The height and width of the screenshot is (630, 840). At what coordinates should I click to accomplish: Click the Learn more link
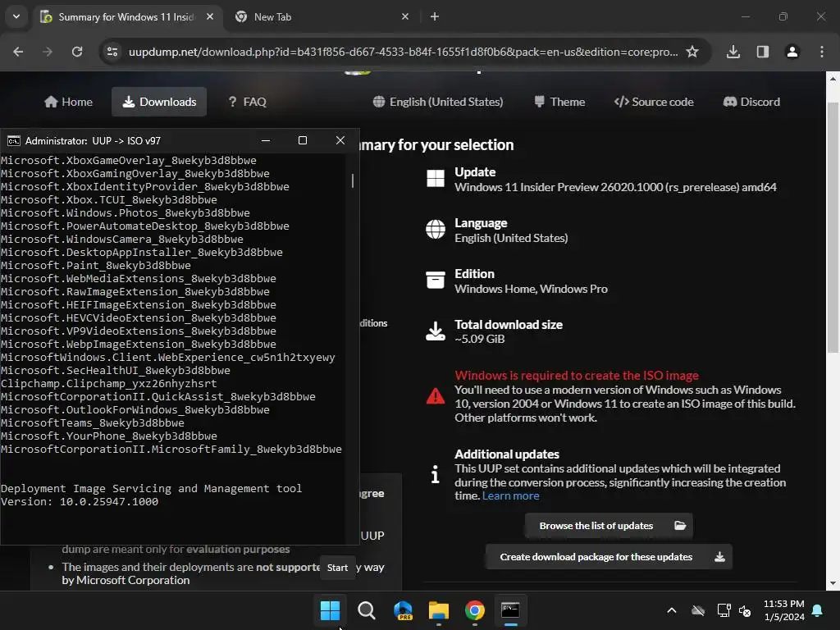click(x=510, y=496)
